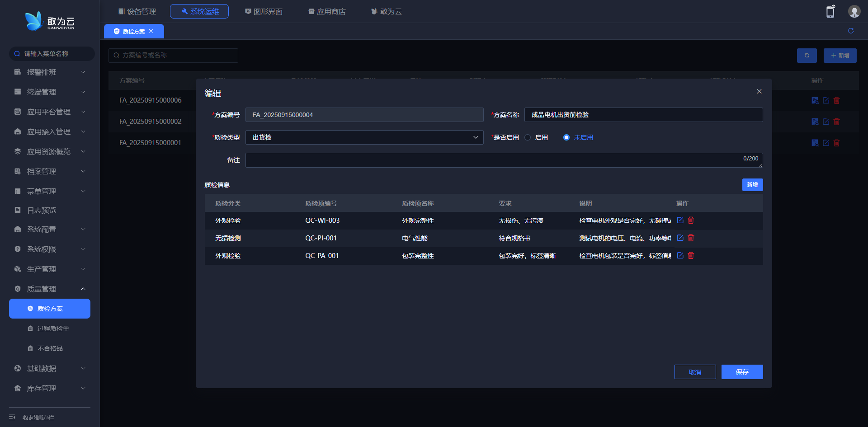
Task: Switch to 设备管理 top menu
Action: (x=137, y=11)
